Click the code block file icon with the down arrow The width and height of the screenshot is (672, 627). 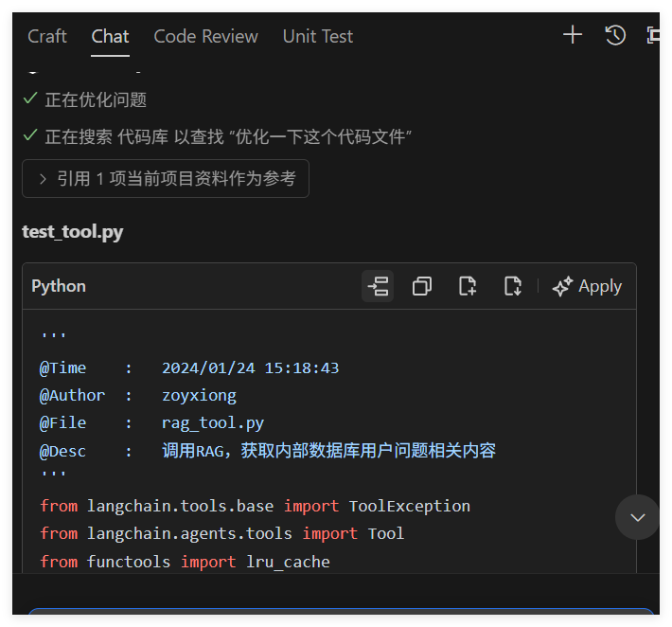(513, 286)
